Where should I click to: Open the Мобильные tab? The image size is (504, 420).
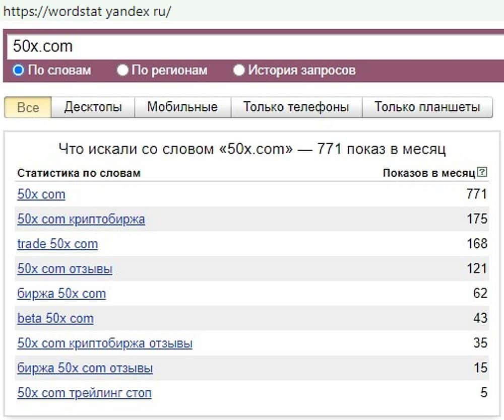point(182,107)
